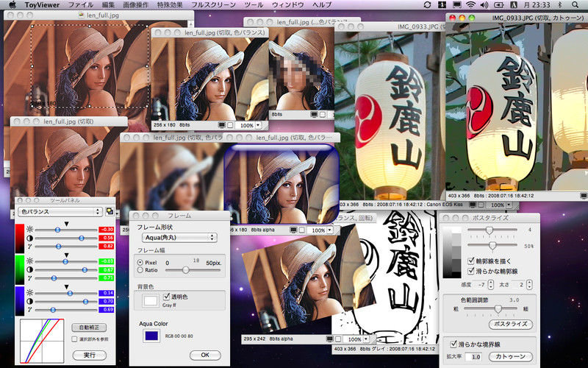This screenshot has height=368, width=588.
Task: Toggle the 滑らかな境界線 checkbox
Action: click(453, 344)
